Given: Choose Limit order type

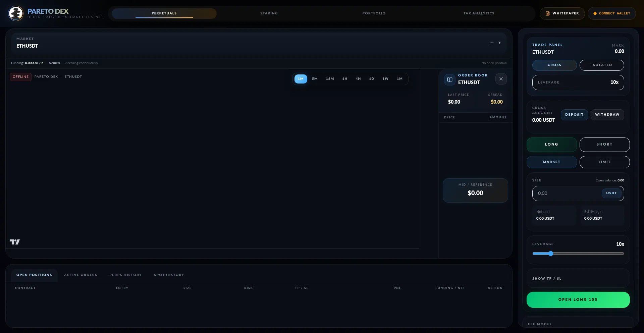Looking at the screenshot, I should pos(604,162).
